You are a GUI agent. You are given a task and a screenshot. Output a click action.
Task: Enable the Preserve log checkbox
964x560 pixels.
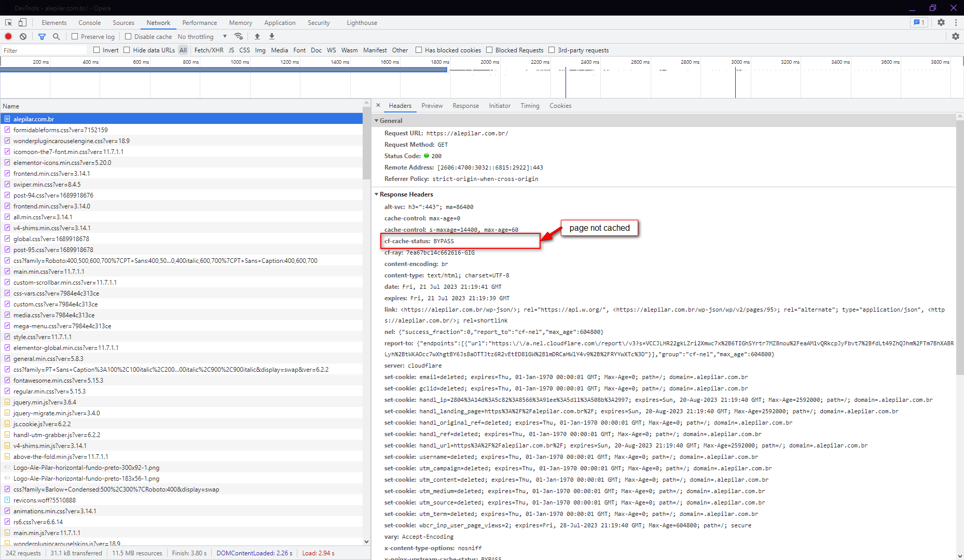pos(75,36)
